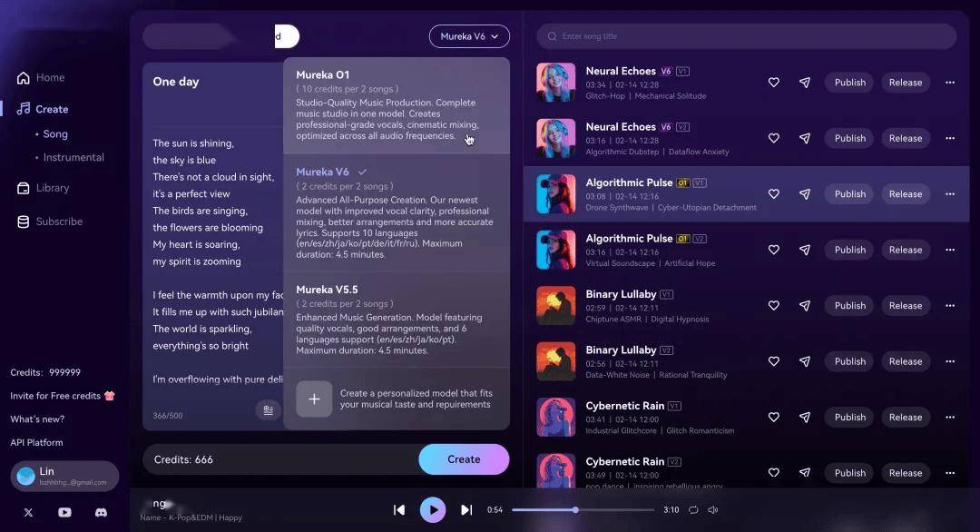Release Neural Echoes V2
The height and width of the screenshot is (532, 980).
pyautogui.click(x=906, y=138)
